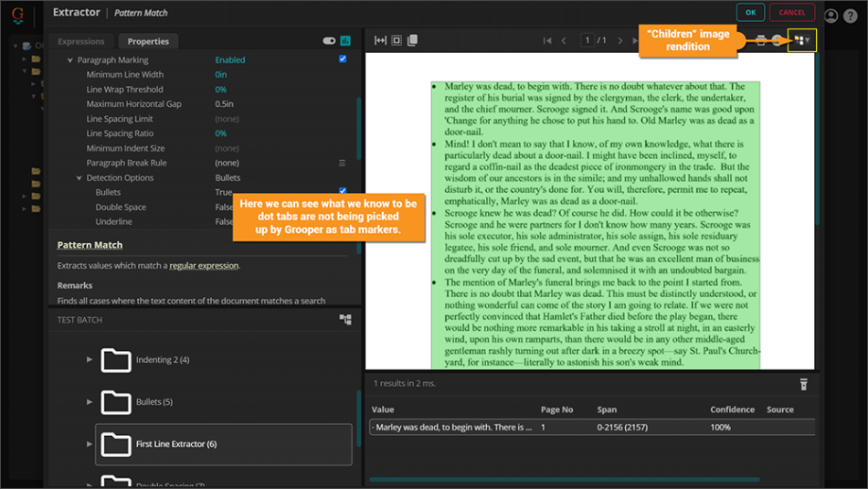Screen dimensions: 868x489
Task: Click the Line Spacing Limit property row
Action: (204, 119)
